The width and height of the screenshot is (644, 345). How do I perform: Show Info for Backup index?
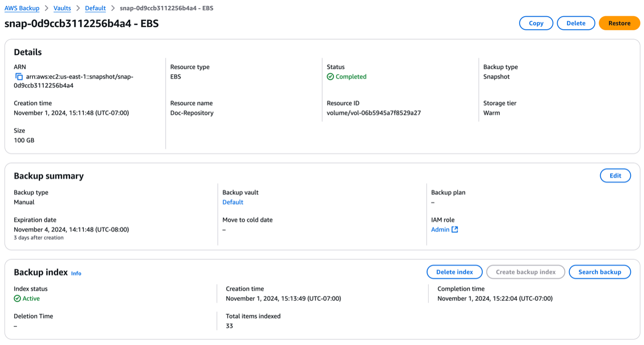click(76, 273)
